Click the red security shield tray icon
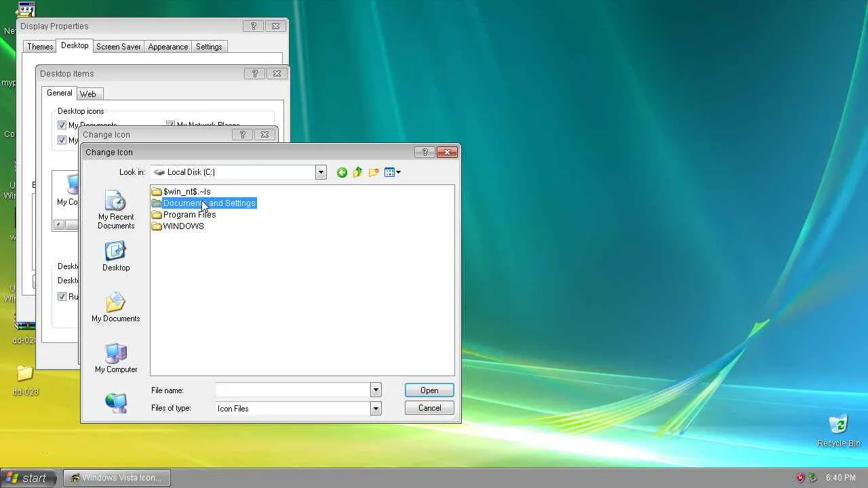This screenshot has width=868, height=488. point(800,478)
